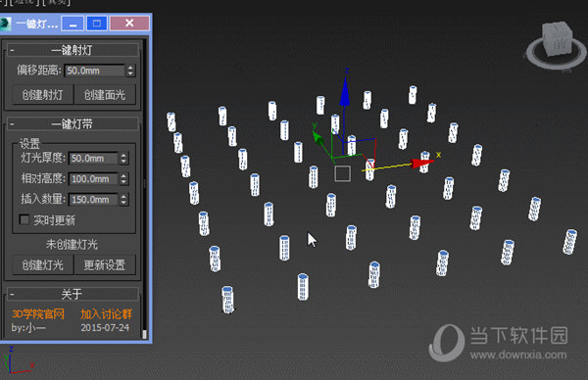The height and width of the screenshot is (380, 588).
Task: Click the red X axis arrow of gizmo
Action: (x=422, y=163)
